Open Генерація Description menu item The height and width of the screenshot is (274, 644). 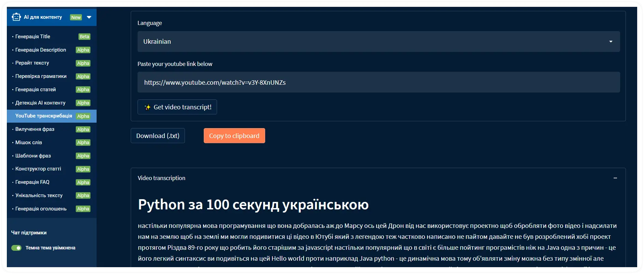(x=41, y=50)
